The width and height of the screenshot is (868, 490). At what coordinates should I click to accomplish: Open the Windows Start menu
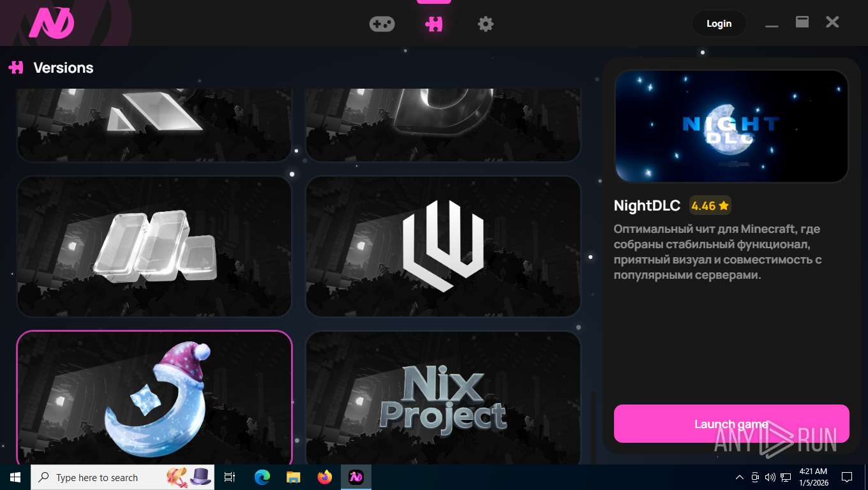pos(15,477)
